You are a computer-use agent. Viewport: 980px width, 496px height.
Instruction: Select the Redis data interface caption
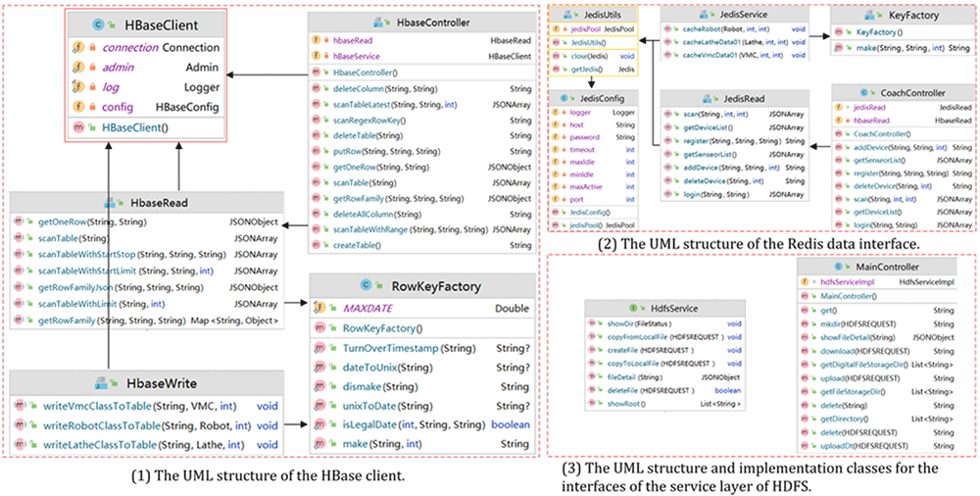coord(760,243)
